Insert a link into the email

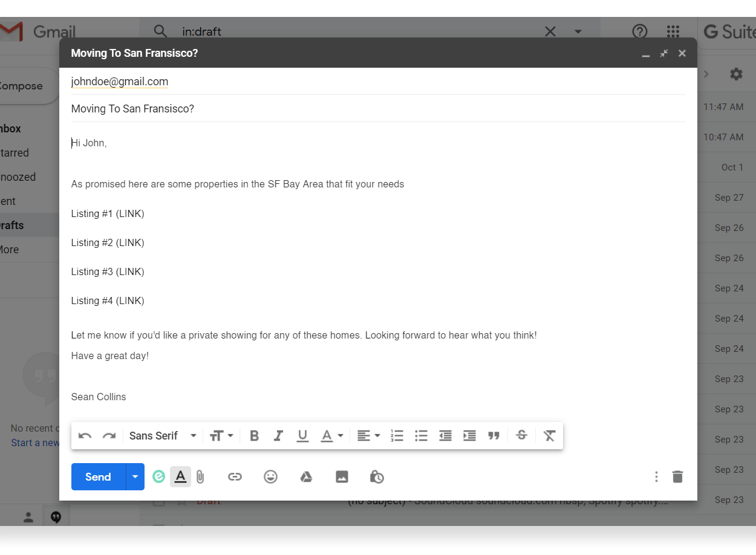coord(235,476)
